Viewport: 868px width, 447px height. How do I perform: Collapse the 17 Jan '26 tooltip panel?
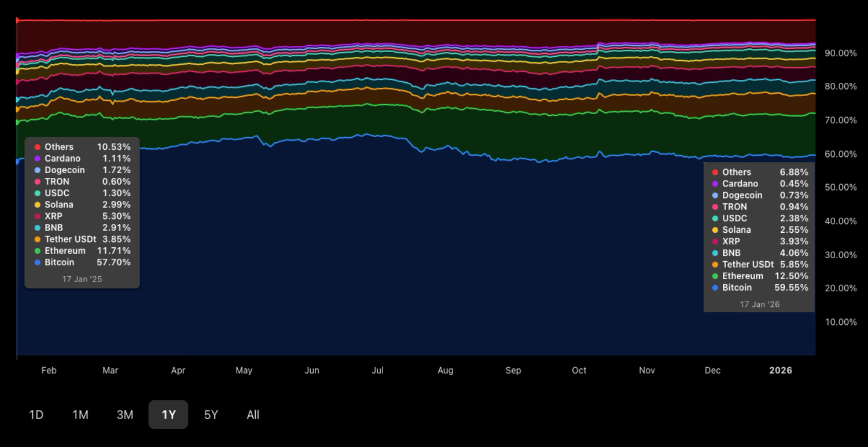click(x=759, y=304)
